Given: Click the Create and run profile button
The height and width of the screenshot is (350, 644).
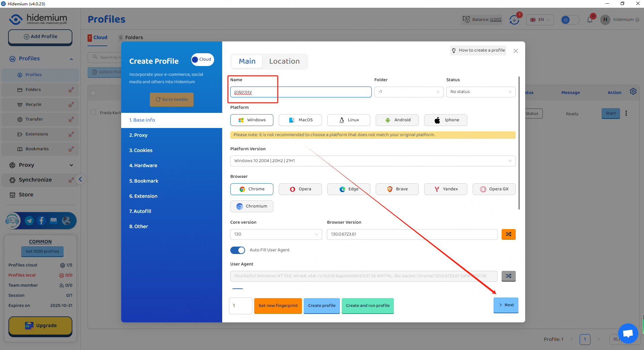Looking at the screenshot, I should pos(368,306).
